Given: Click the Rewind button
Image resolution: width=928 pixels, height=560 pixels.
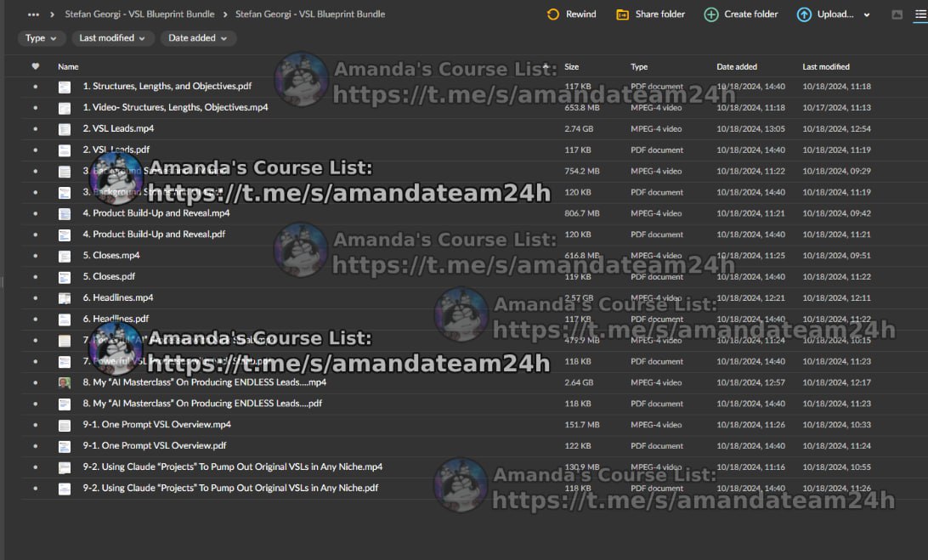Looking at the screenshot, I should click(572, 14).
